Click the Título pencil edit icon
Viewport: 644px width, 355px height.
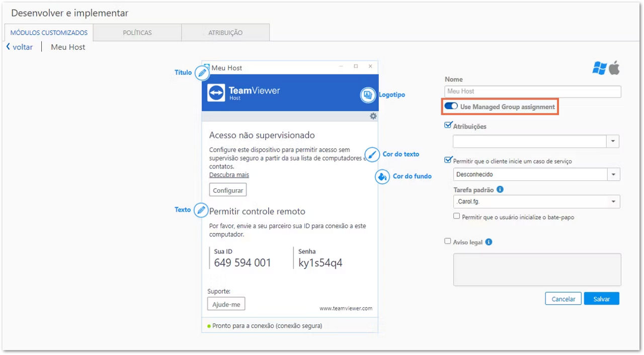(x=202, y=73)
